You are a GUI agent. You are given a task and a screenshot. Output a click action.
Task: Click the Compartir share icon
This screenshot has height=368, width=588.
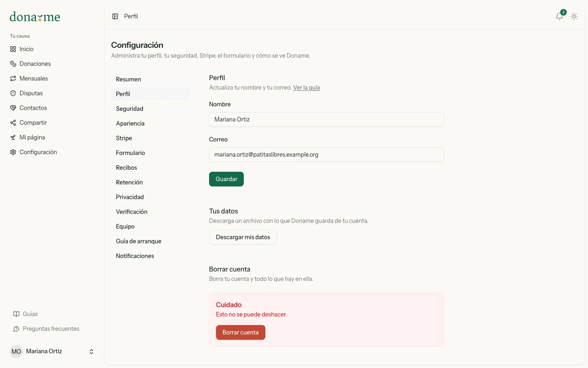point(13,123)
